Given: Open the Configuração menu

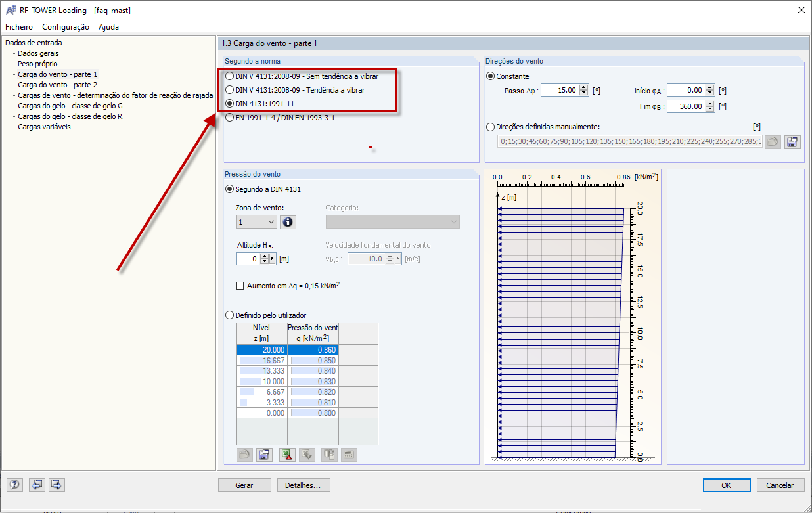Looking at the screenshot, I should [66, 27].
